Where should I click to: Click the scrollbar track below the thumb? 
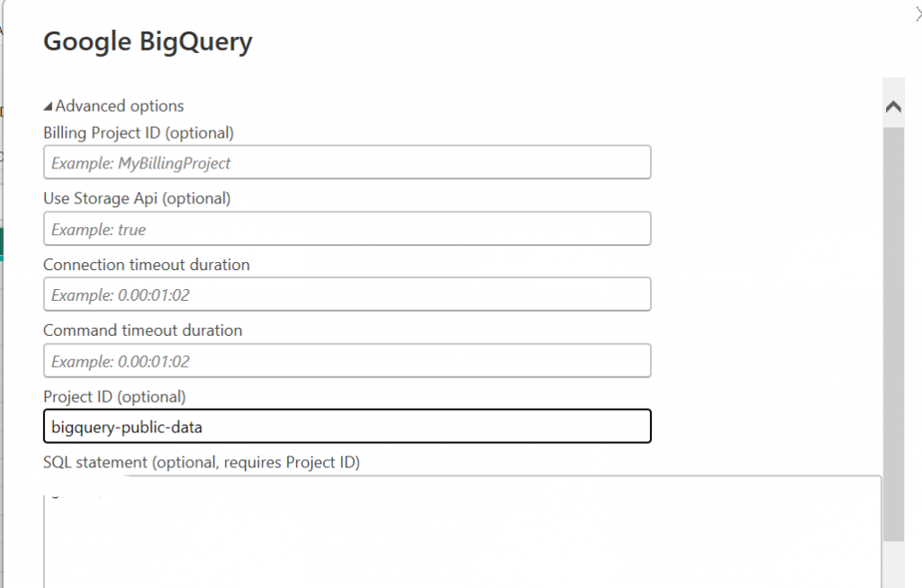[893, 563]
